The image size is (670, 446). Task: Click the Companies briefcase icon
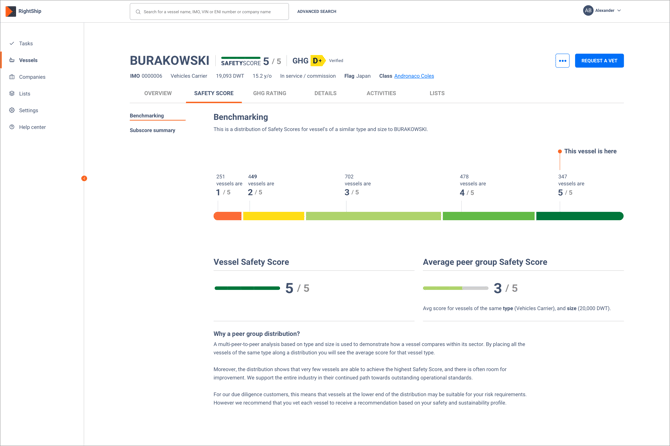[12, 77]
